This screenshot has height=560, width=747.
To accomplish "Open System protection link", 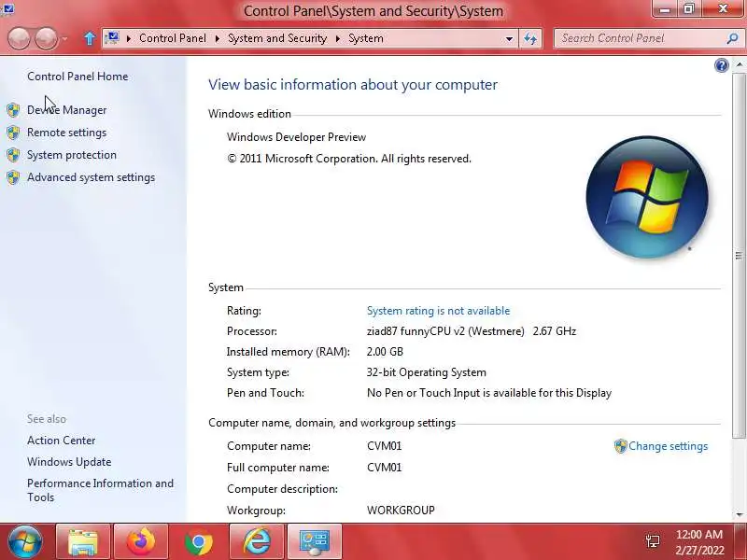I will point(72,155).
